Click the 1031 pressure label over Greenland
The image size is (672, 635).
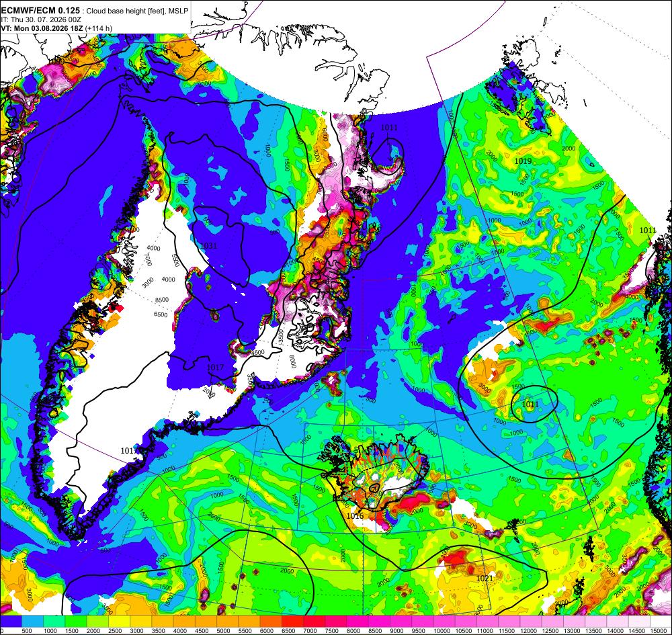tap(209, 245)
